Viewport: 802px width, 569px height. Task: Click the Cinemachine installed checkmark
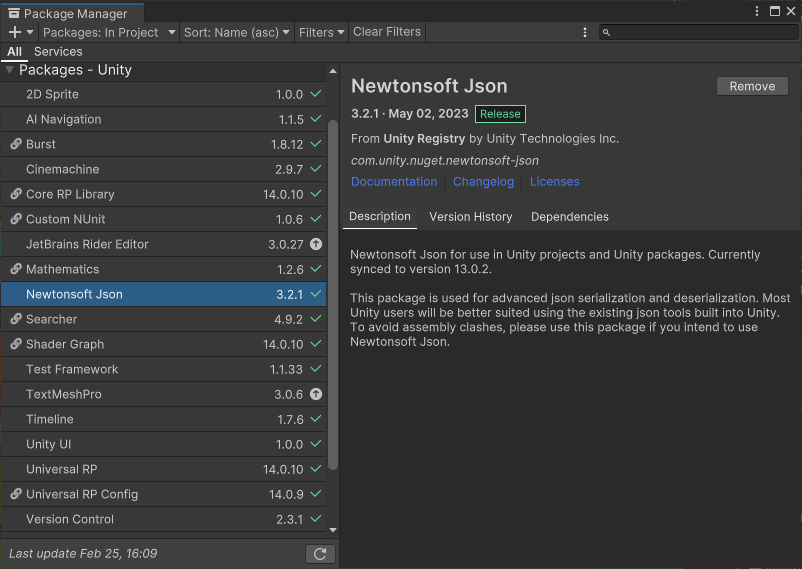click(x=316, y=168)
